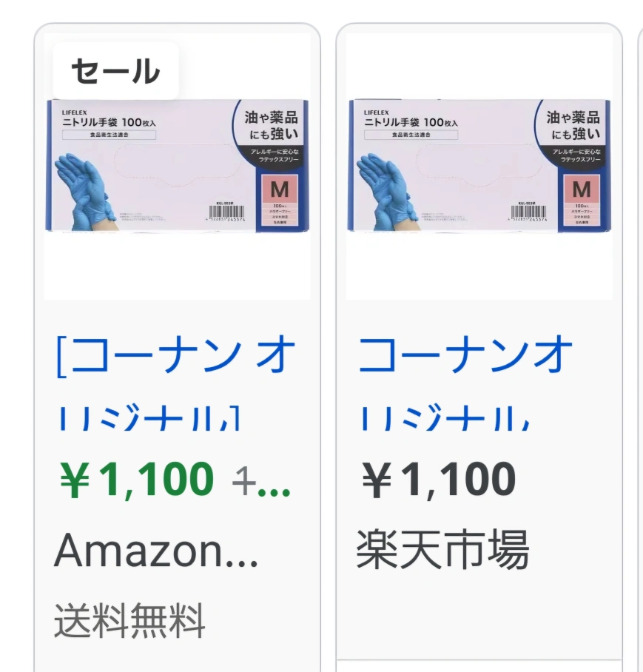Select the 楽天市場 seller name
This screenshot has width=643, height=672.
click(443, 549)
